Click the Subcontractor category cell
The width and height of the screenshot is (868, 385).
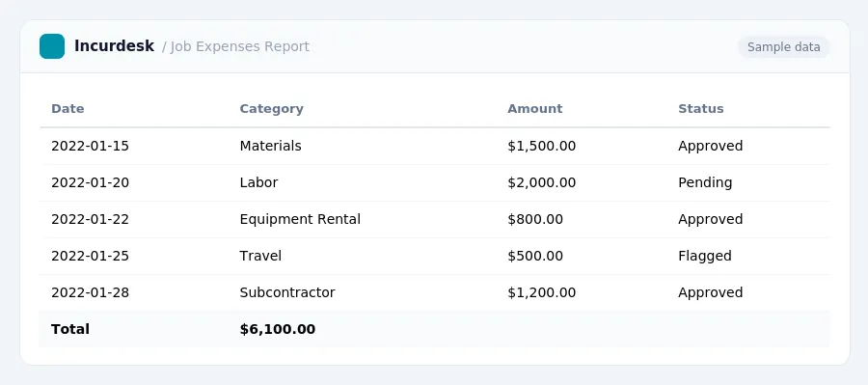coord(287,292)
